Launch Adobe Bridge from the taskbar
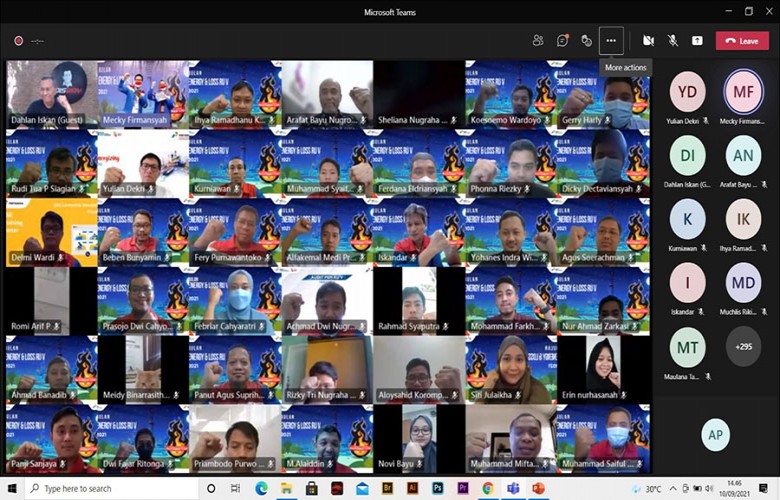This screenshot has height=500, width=780. pyautogui.click(x=387, y=489)
